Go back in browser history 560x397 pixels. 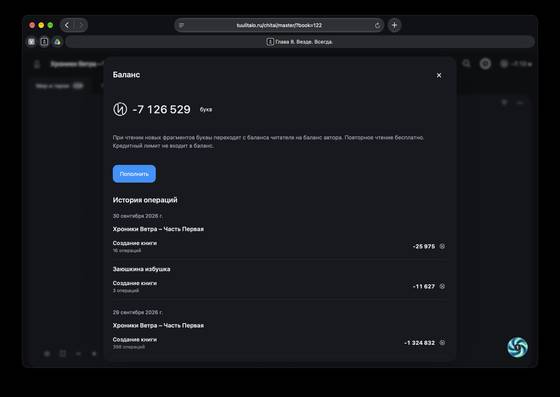coord(67,25)
